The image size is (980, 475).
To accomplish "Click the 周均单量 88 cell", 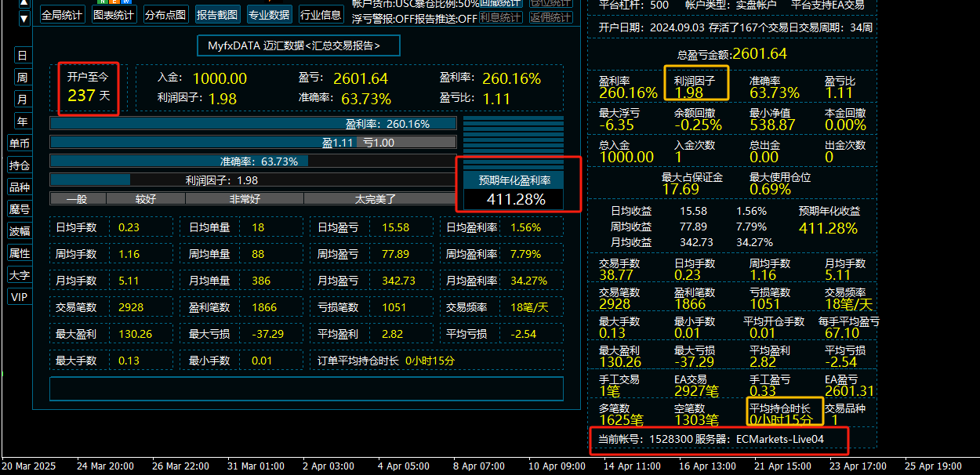I will coord(241,254).
